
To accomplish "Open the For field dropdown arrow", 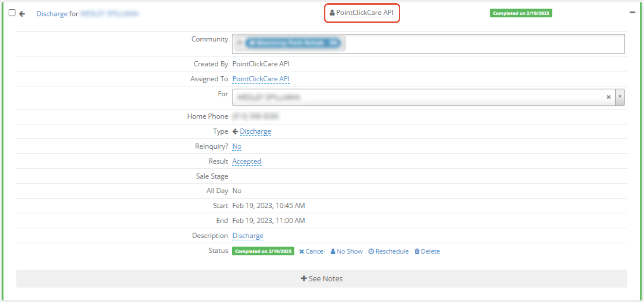I will (620, 97).
